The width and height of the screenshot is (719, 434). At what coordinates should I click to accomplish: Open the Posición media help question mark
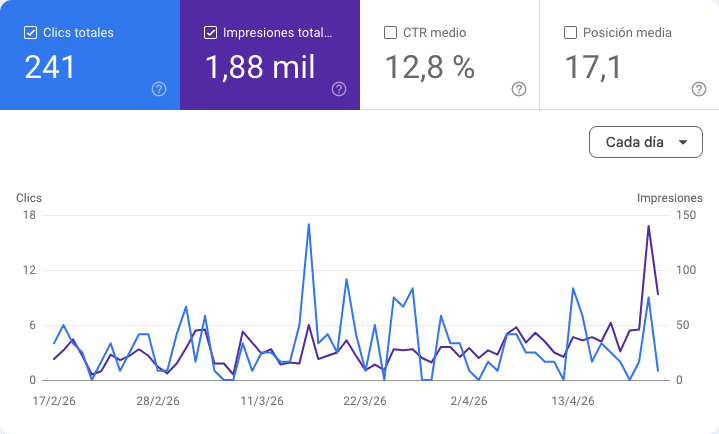[x=699, y=89]
